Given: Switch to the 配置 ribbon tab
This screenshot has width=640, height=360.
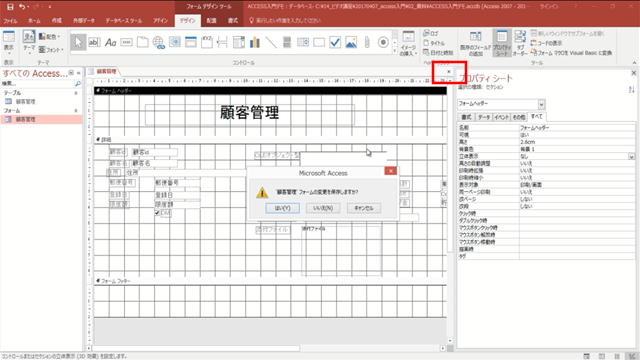Looking at the screenshot, I should pyautogui.click(x=211, y=20).
